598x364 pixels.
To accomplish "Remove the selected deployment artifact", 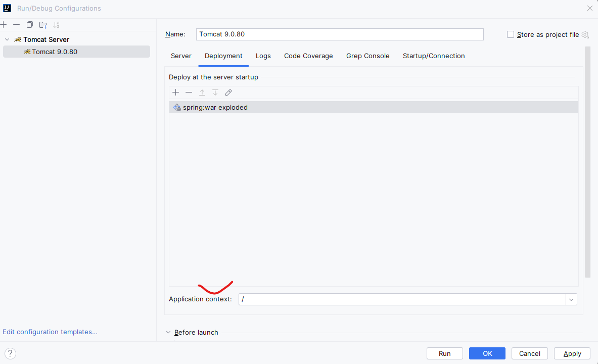I will (x=189, y=93).
